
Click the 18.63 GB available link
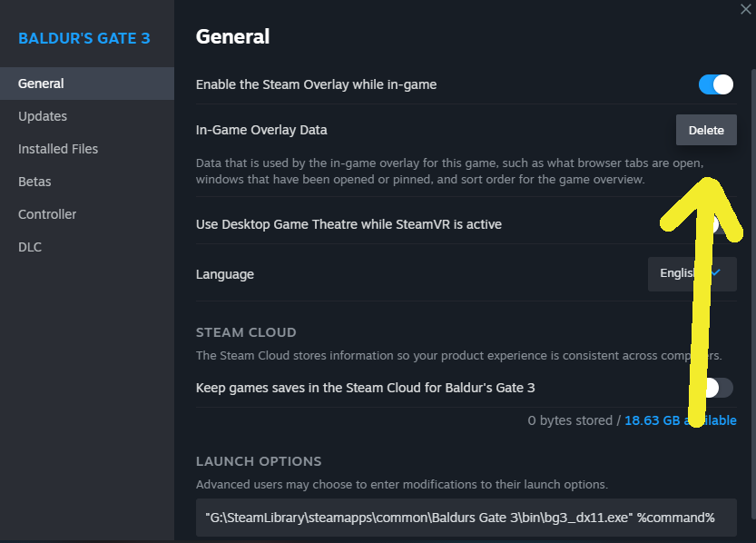tap(680, 420)
